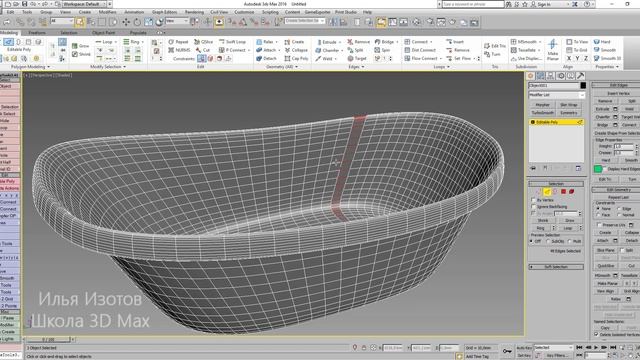The height and width of the screenshot is (360, 640).
Task: Open the selection filter All dropdown
Action: tap(62, 21)
